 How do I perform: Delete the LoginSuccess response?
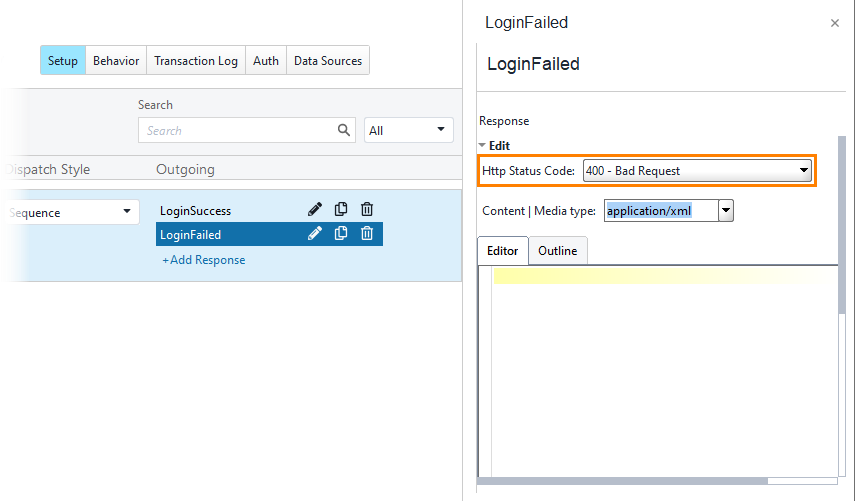point(367,209)
